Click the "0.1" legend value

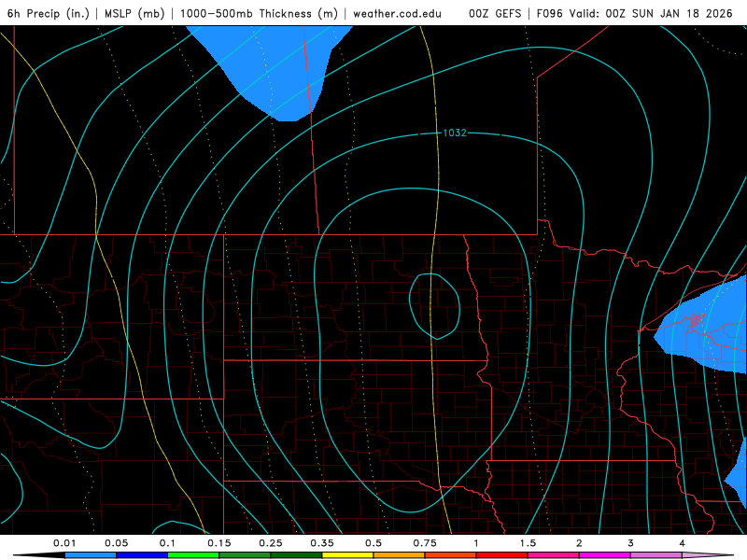pos(167,543)
